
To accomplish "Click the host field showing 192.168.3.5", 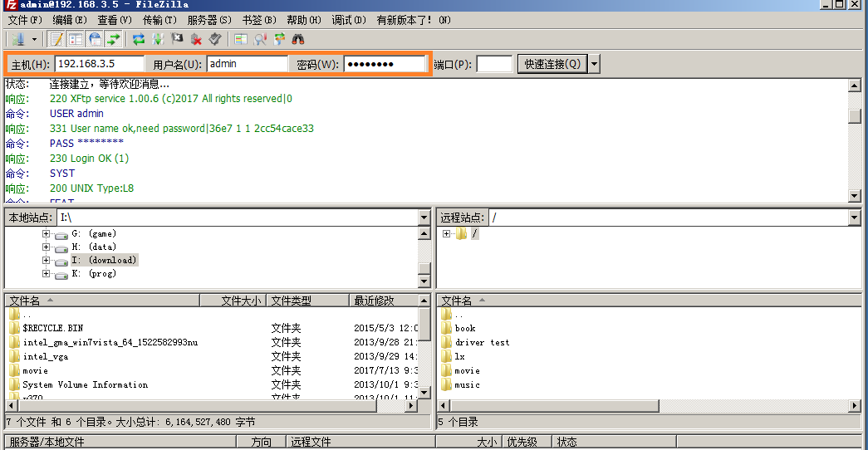I will [99, 64].
